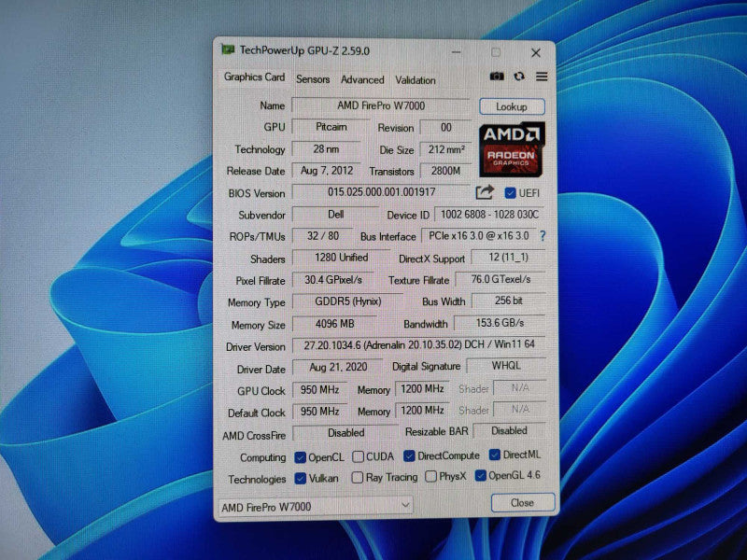Click the Die Size value 212 mm²
The height and width of the screenshot is (560, 747).
point(445,149)
